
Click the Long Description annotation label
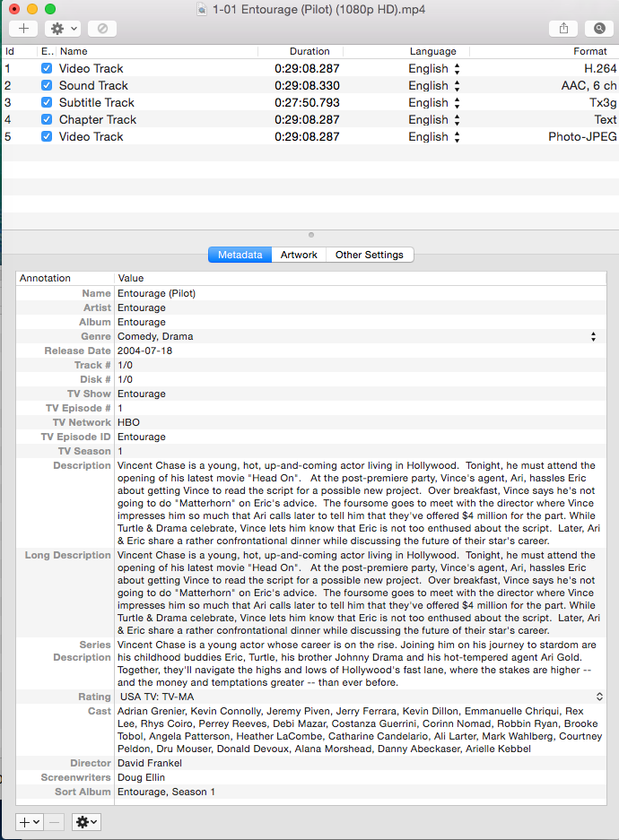pos(67,555)
